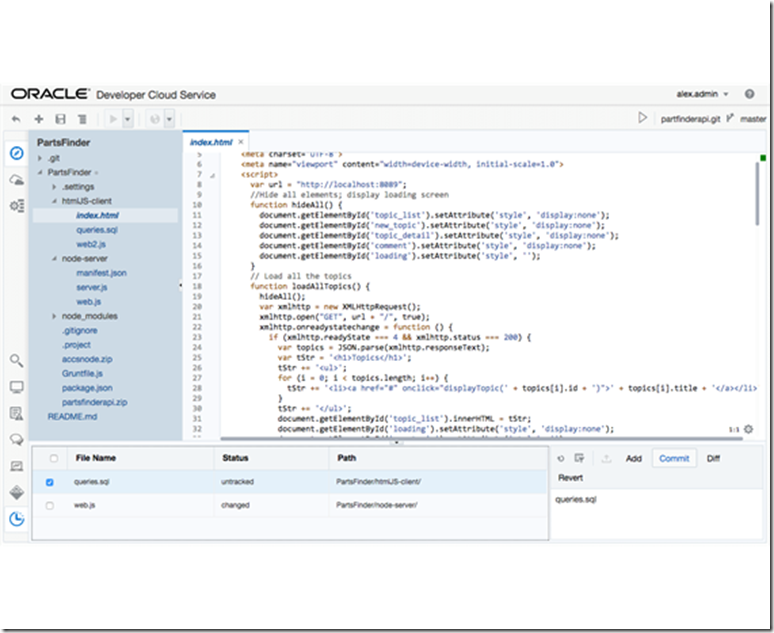
Task: Check the web.js file checkbox
Action: click(x=51, y=506)
